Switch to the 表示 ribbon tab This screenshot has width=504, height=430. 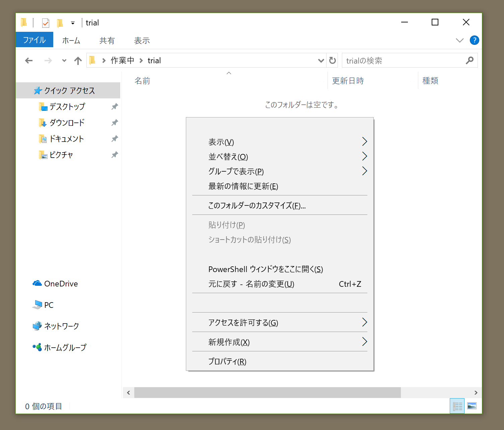tap(142, 40)
